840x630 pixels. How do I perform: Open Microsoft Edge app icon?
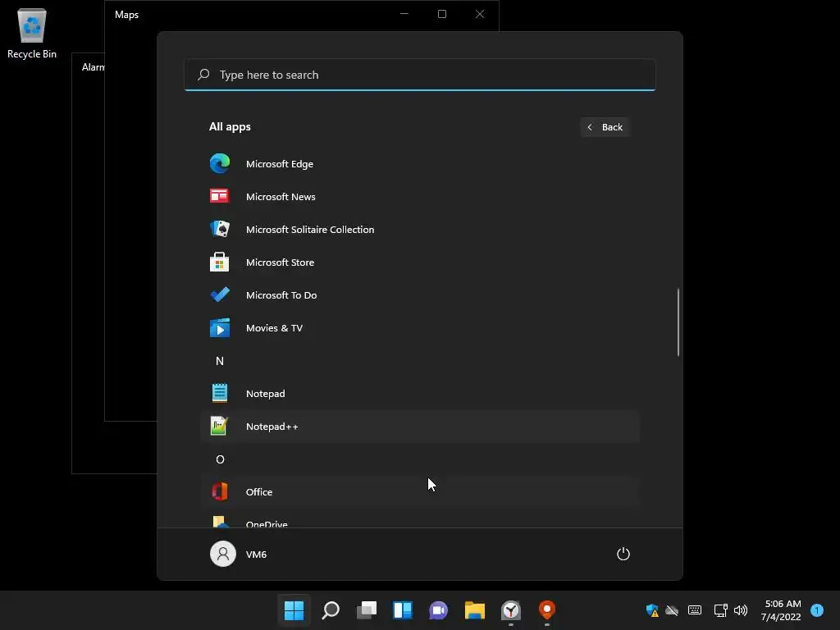click(x=220, y=163)
